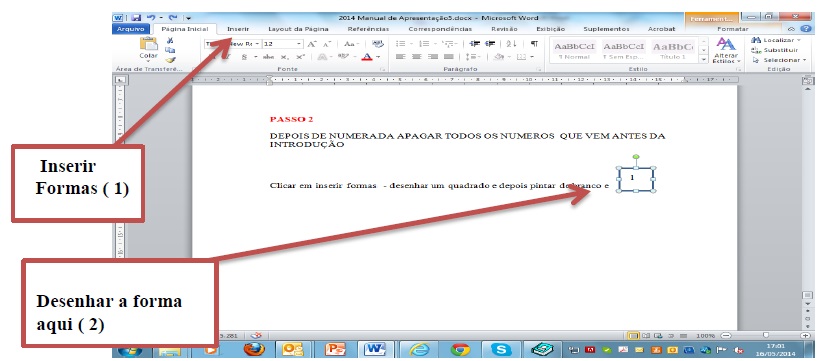Open the font color dropdown arrow
Image resolution: width=829 pixels, height=361 pixels.
coord(377,57)
